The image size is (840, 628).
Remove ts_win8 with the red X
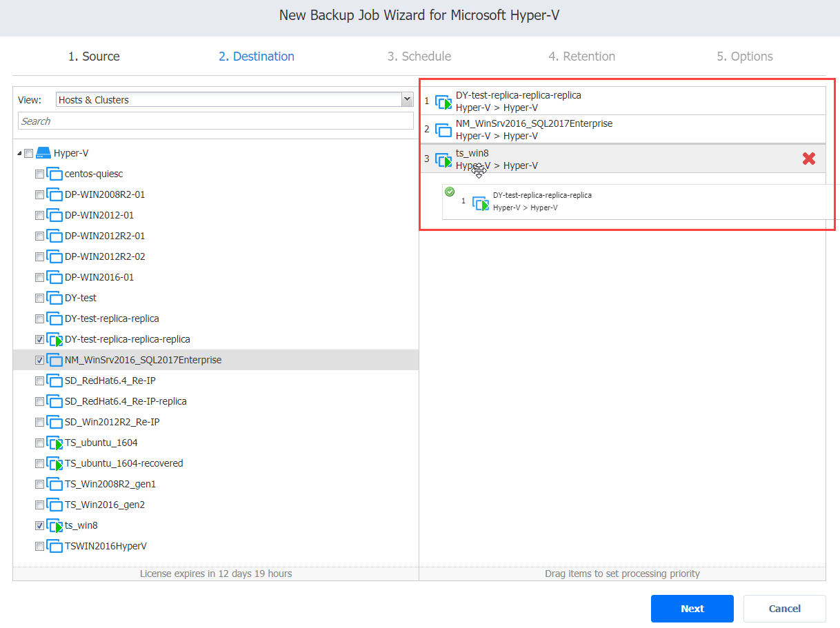[809, 159]
